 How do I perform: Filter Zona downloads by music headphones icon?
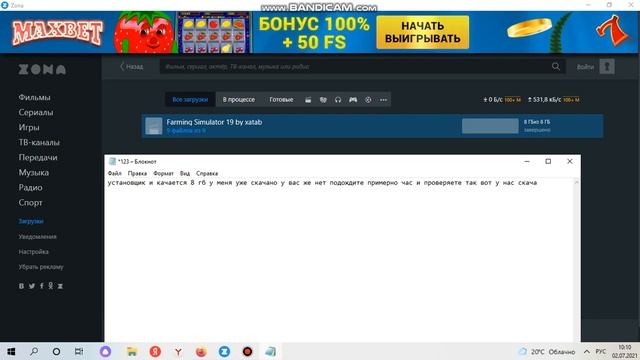(x=338, y=100)
